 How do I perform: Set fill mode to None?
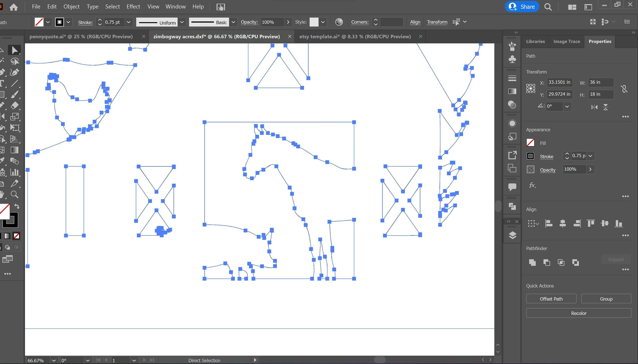pyautogui.click(x=17, y=236)
